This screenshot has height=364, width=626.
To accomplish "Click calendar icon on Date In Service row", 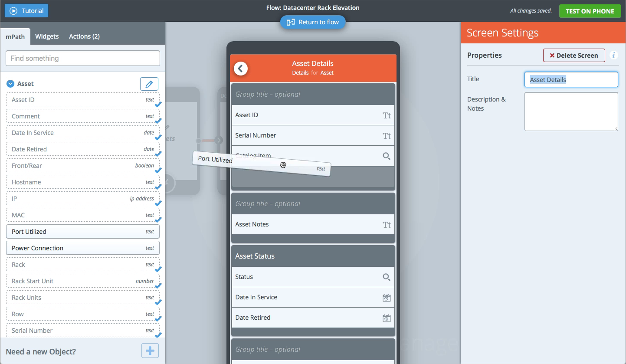I will [387, 298].
